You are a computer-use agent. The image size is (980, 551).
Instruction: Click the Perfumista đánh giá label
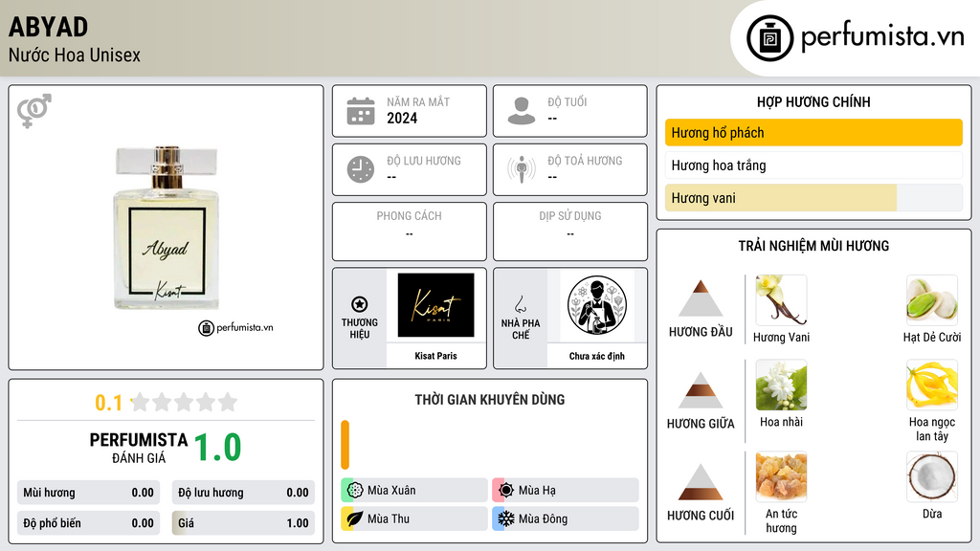tap(139, 448)
